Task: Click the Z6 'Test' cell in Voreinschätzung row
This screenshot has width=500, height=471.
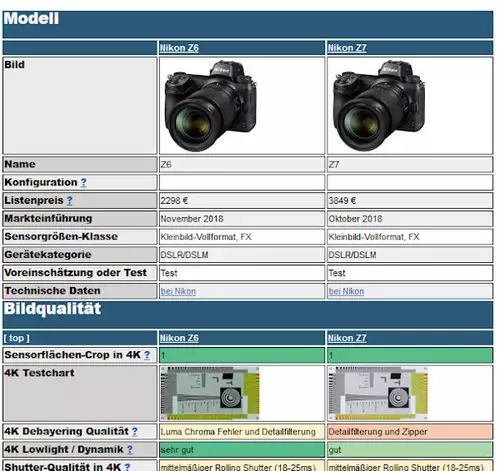Action: point(242,273)
